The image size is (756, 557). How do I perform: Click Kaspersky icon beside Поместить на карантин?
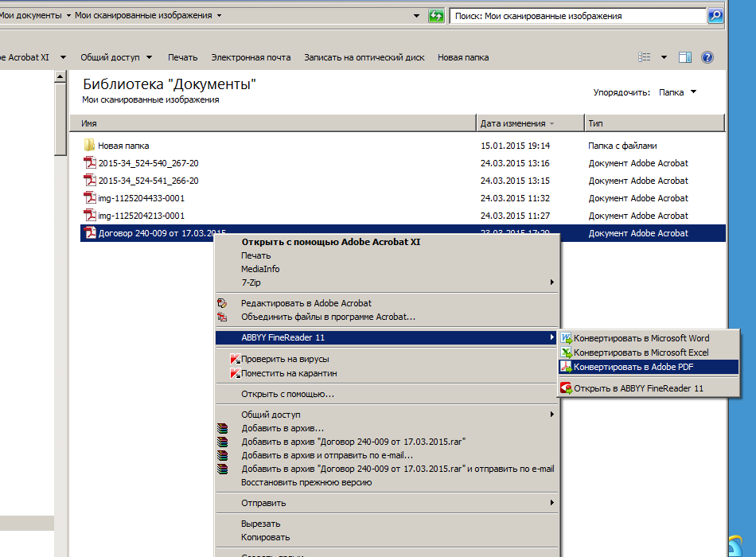coord(236,373)
